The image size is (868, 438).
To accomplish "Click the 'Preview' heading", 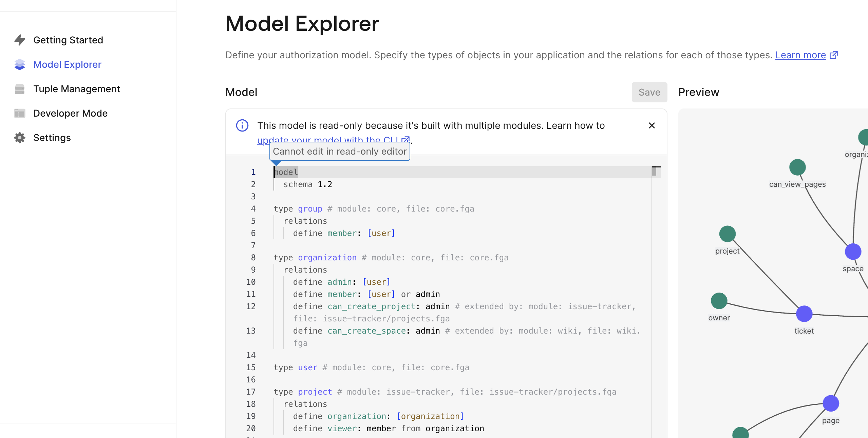I will tap(699, 92).
